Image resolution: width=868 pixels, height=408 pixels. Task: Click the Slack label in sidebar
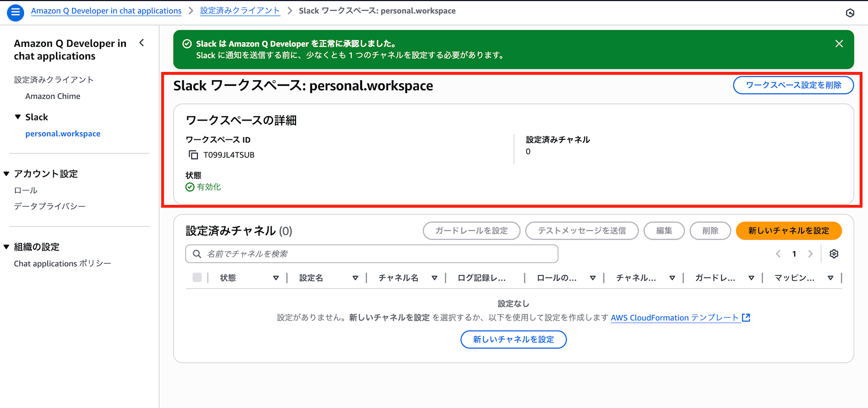pos(37,117)
